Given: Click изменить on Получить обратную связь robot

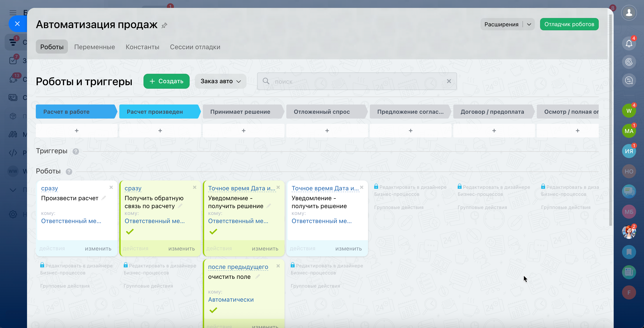Looking at the screenshot, I should 181,249.
